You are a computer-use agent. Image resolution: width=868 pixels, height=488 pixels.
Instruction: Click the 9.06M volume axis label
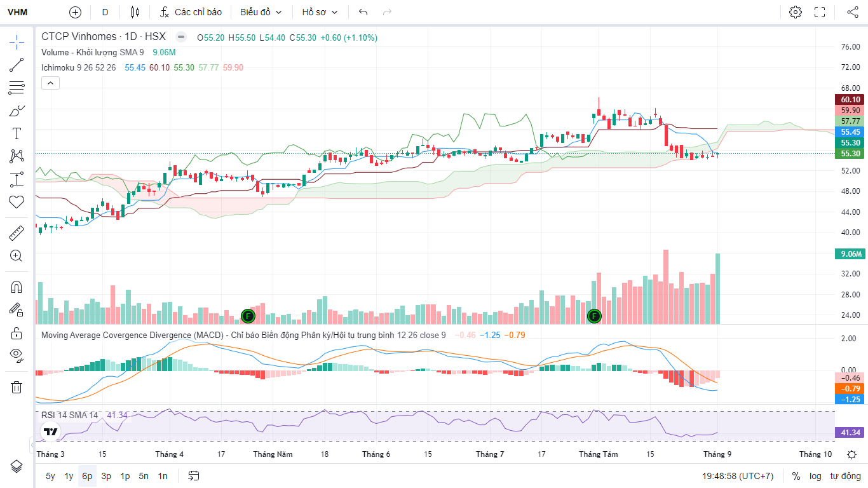tap(851, 254)
